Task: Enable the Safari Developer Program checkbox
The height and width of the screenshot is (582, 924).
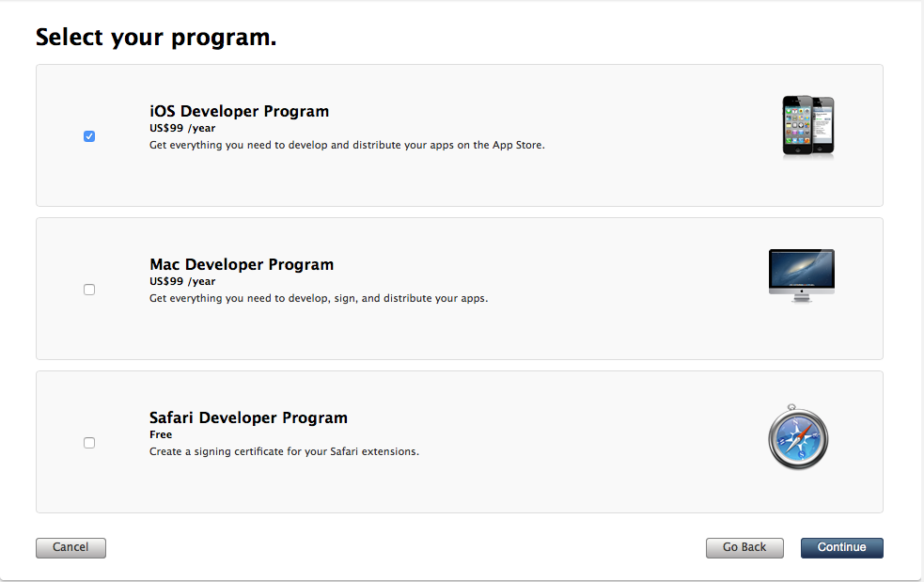Action: 89,443
